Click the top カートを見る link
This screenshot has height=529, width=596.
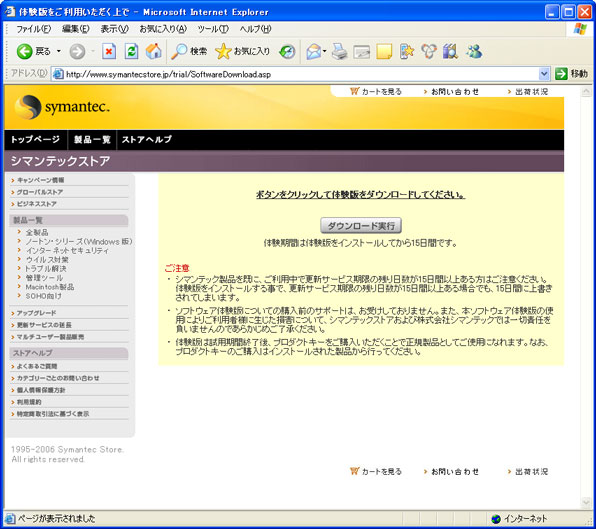point(382,92)
